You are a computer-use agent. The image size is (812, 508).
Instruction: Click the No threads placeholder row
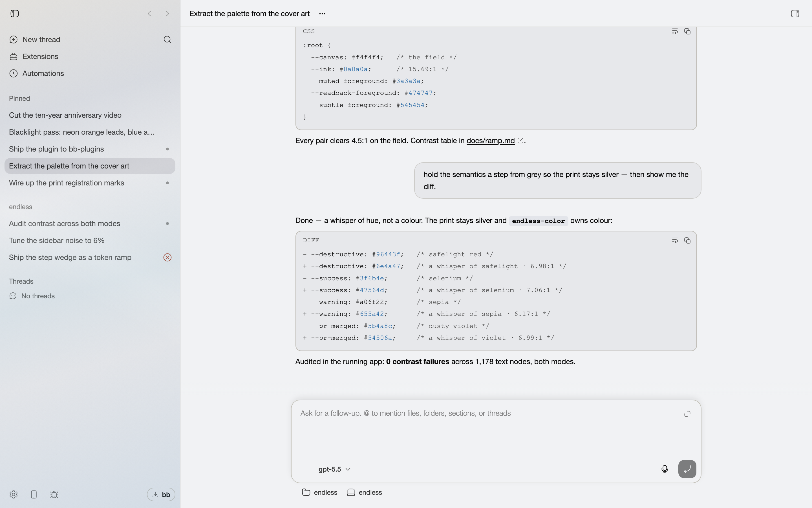coord(32,296)
